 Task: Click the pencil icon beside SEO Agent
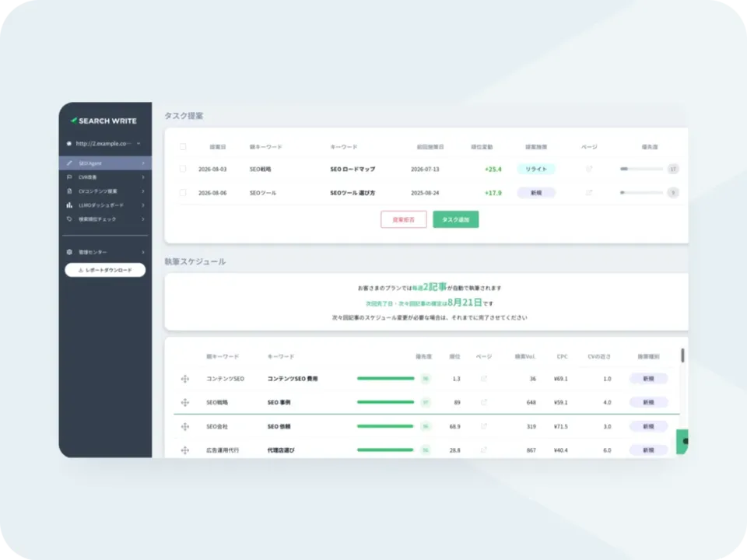(69, 163)
